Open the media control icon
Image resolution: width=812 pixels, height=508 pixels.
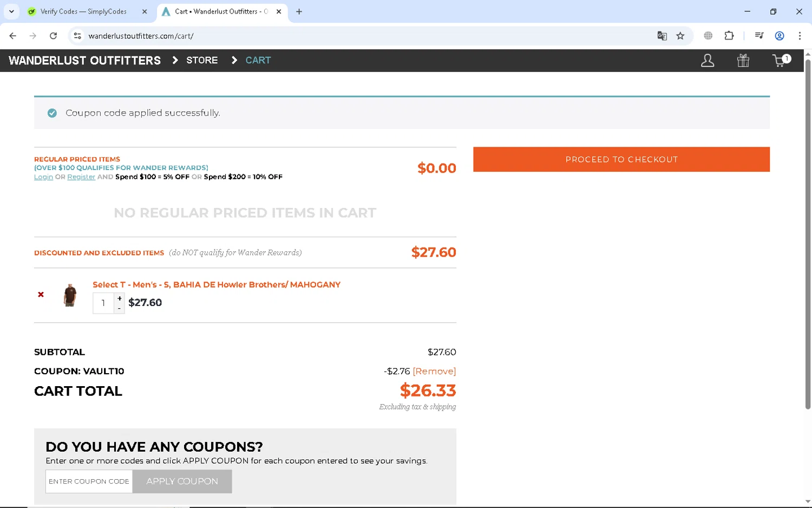(759, 36)
